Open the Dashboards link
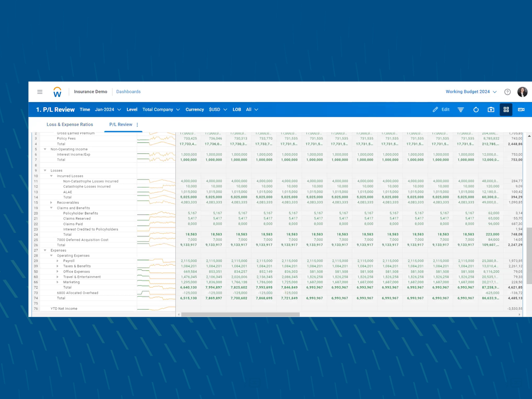This screenshot has height=399, width=532. (128, 92)
